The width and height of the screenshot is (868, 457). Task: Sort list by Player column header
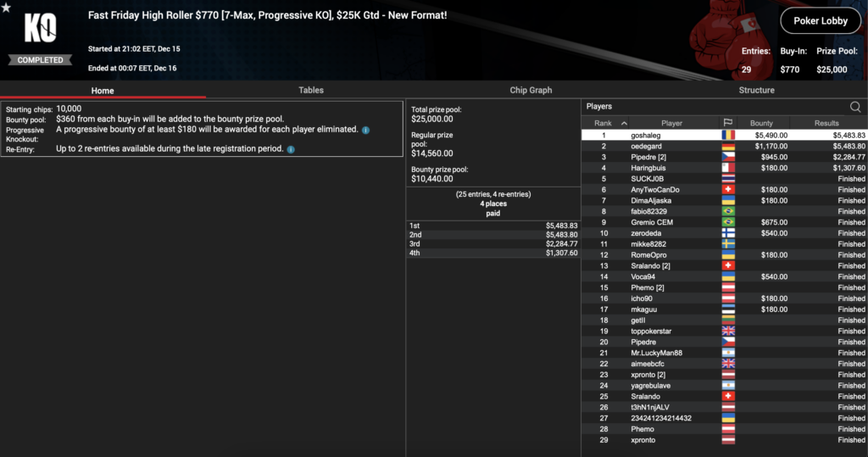click(x=671, y=123)
